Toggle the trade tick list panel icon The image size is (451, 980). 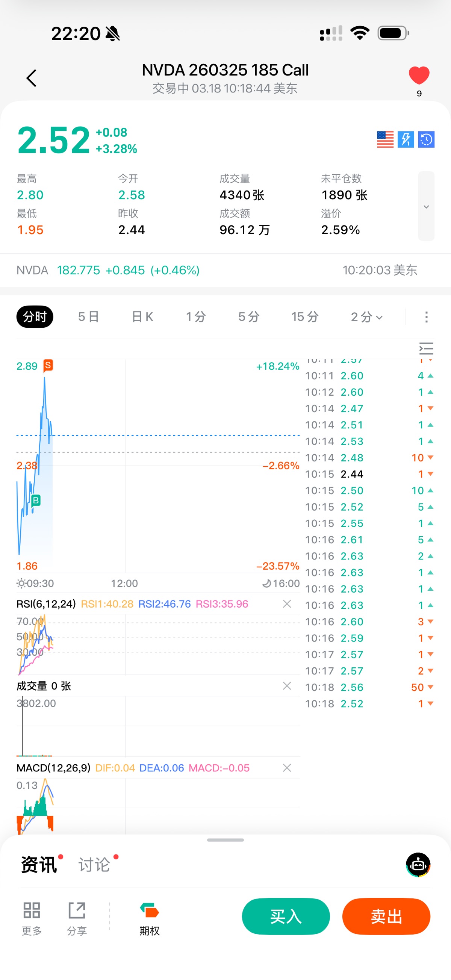[426, 348]
